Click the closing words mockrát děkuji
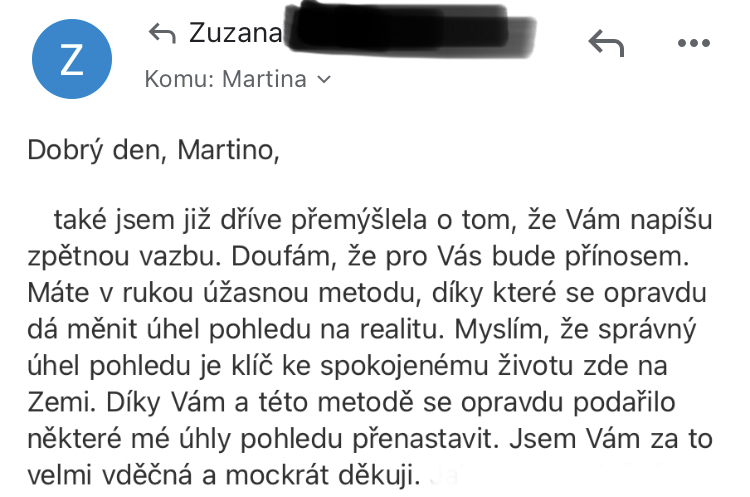Screen dimensions: 750x497 pos(322,475)
